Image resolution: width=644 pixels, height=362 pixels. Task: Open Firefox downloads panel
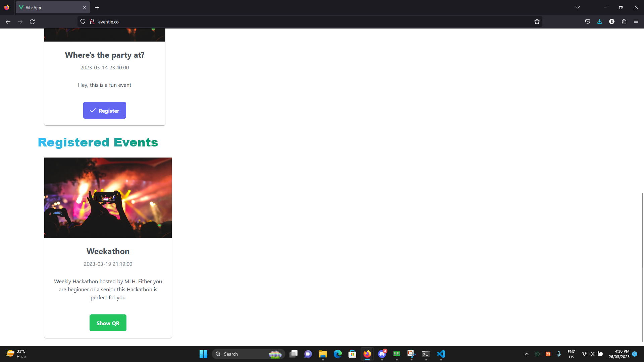tap(599, 22)
